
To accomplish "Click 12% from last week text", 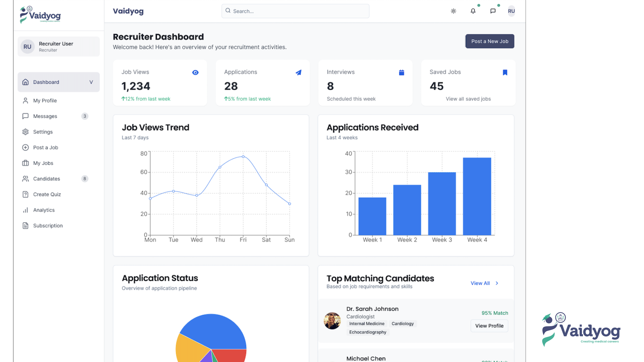I will 146,99.
